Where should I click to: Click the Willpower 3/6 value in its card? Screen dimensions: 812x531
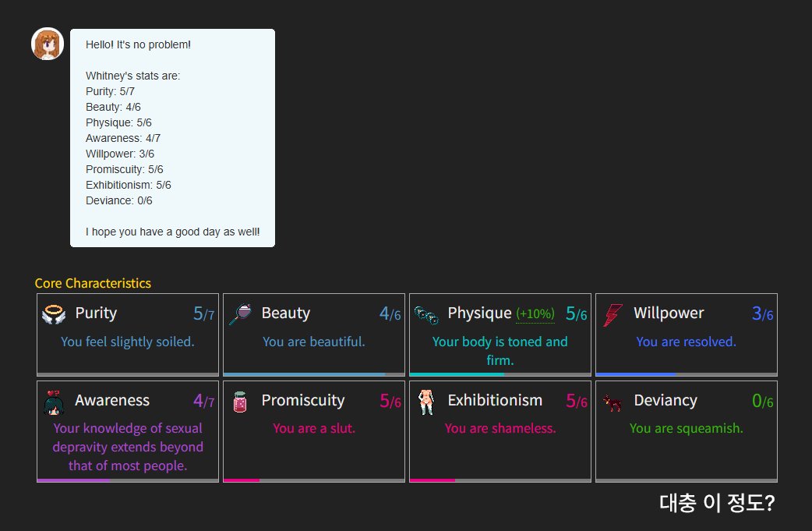coord(762,313)
